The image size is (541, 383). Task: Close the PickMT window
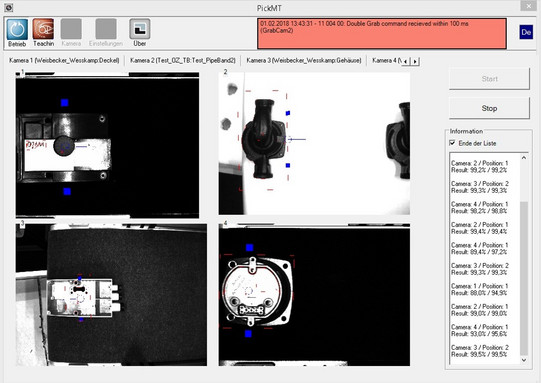point(528,6)
